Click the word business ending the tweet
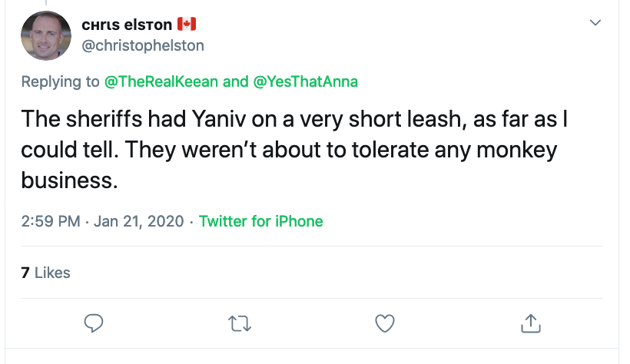This screenshot has width=630, height=364. [x=69, y=180]
